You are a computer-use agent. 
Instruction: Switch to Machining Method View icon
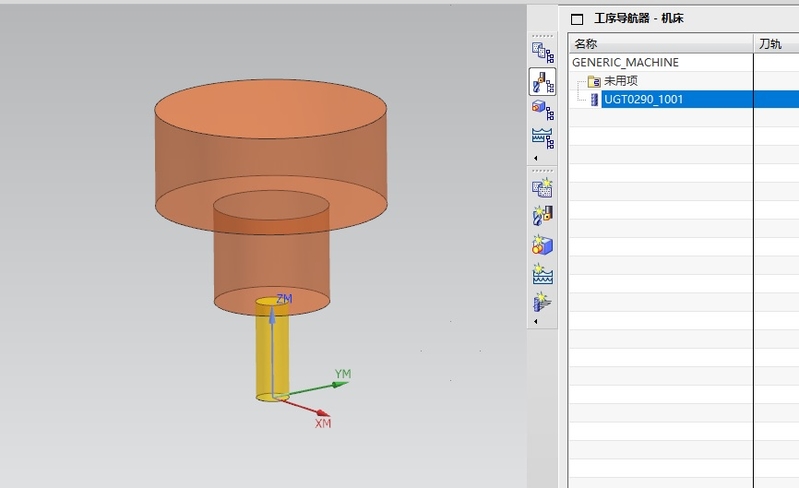click(542, 134)
